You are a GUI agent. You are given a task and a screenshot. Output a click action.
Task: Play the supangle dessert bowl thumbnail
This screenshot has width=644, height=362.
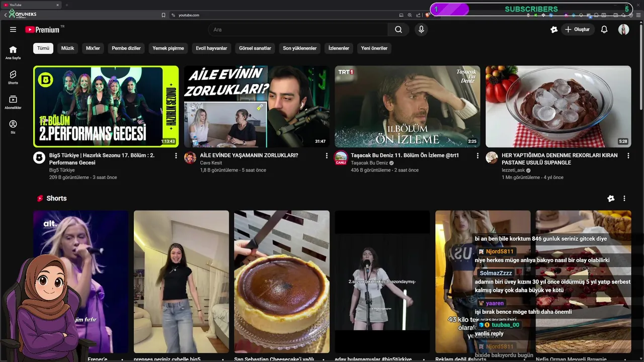coord(558,106)
